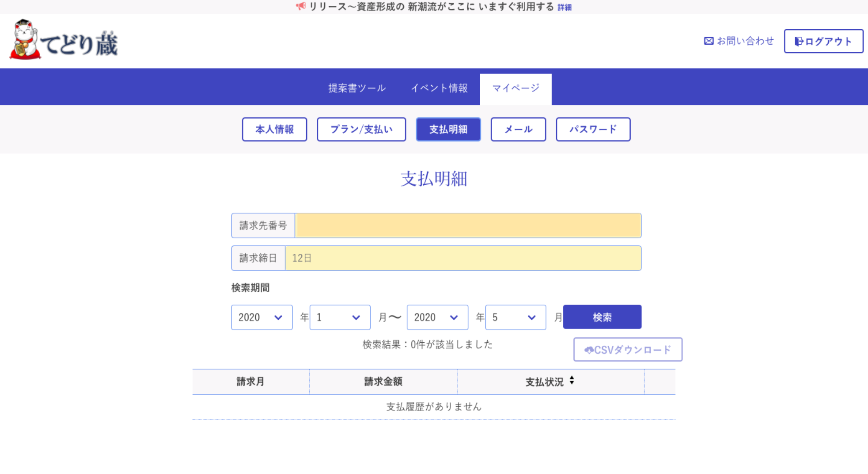The width and height of the screenshot is (868, 474).
Task: Expand the end year dropdown
Action: [437, 317]
